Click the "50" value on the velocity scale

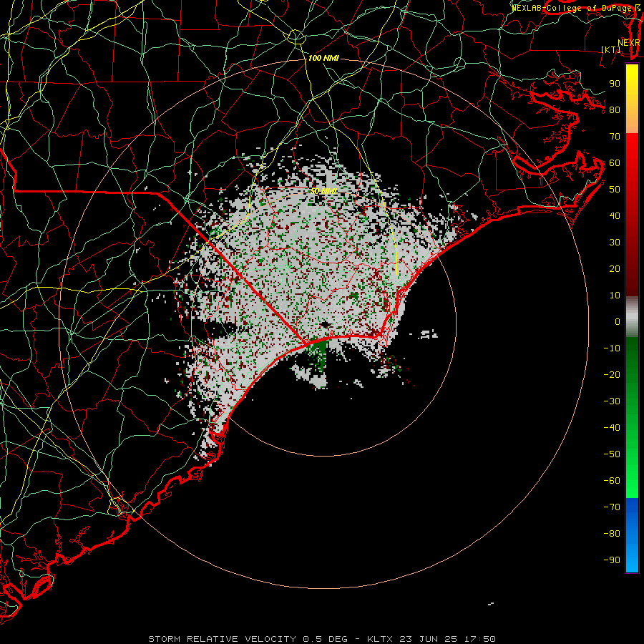pos(615,190)
